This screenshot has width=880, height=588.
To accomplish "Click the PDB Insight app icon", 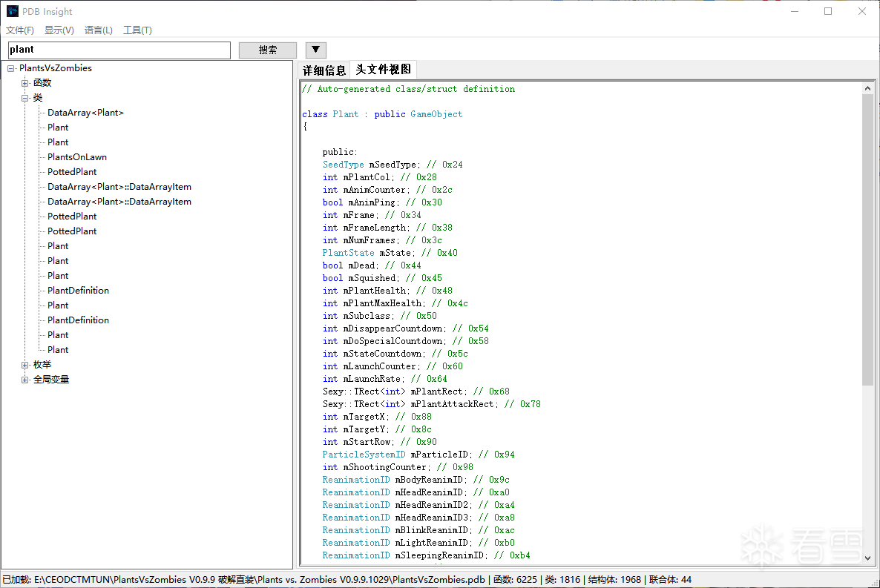I will point(13,11).
